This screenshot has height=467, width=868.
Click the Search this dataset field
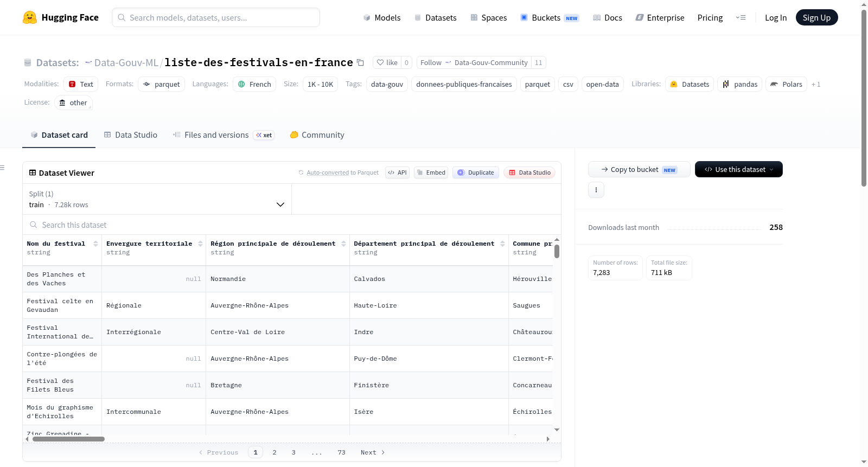tap(292, 225)
